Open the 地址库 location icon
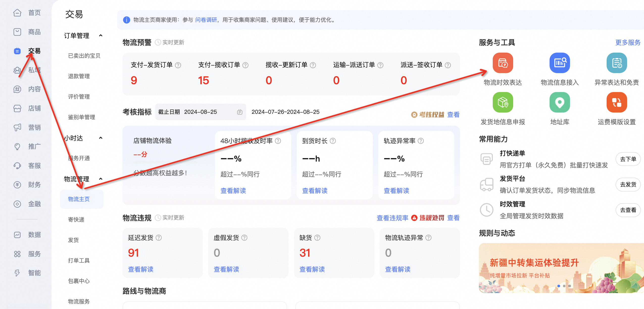644x309 pixels. coord(559,102)
